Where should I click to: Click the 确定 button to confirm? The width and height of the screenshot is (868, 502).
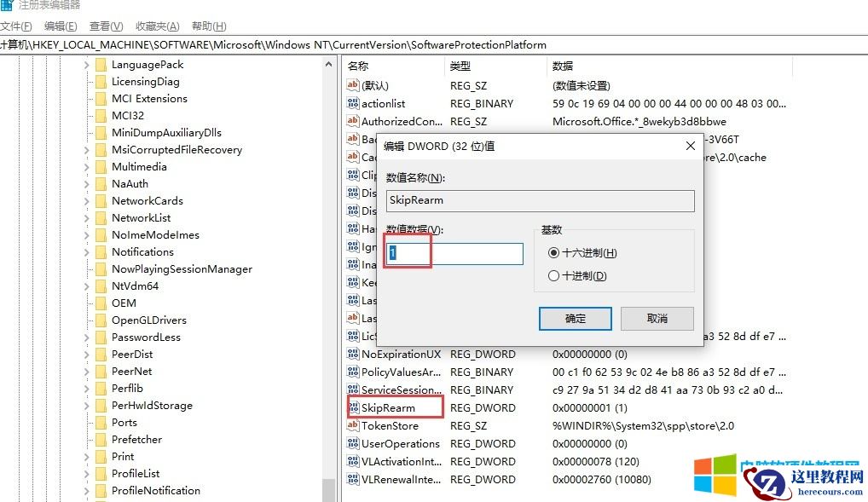coord(575,318)
